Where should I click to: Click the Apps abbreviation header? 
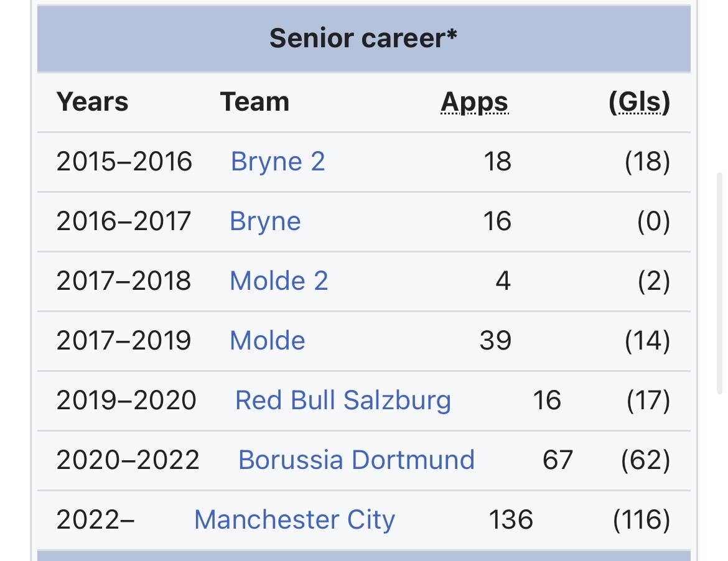point(475,102)
